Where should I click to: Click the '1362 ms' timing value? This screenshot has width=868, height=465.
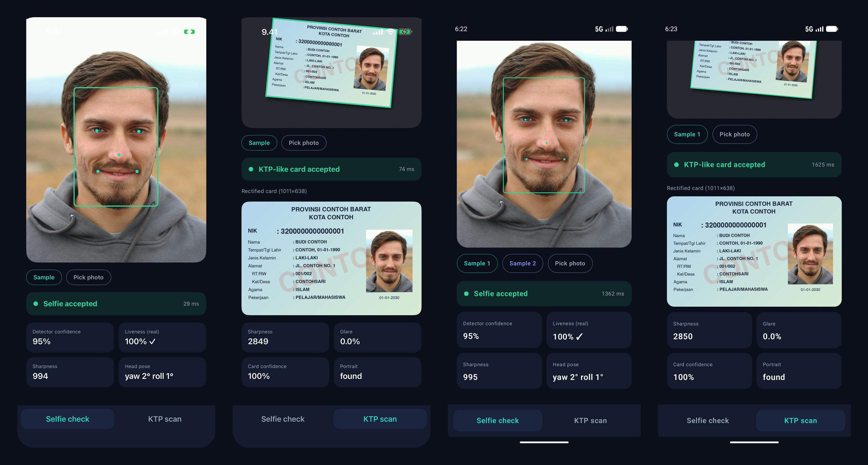[613, 293]
